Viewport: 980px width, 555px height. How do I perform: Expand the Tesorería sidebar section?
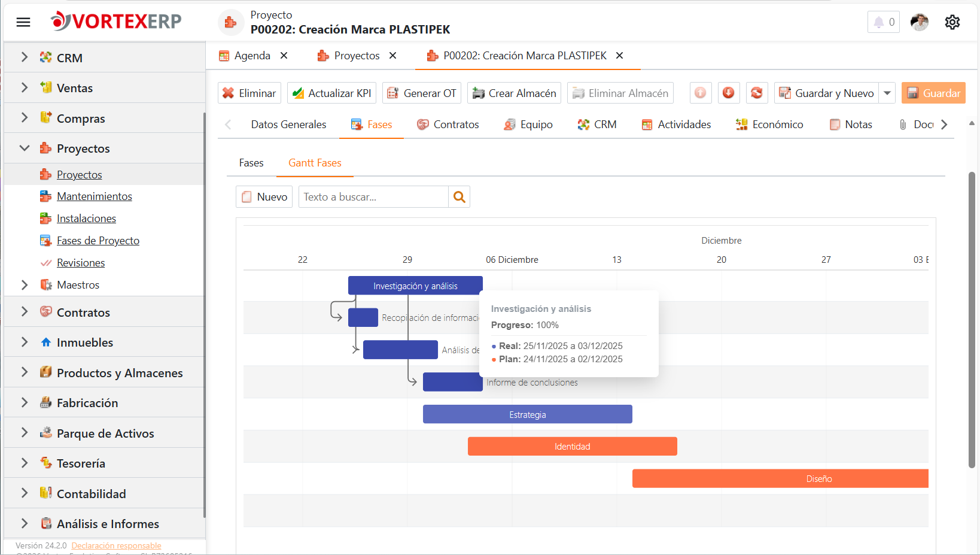[25, 463]
